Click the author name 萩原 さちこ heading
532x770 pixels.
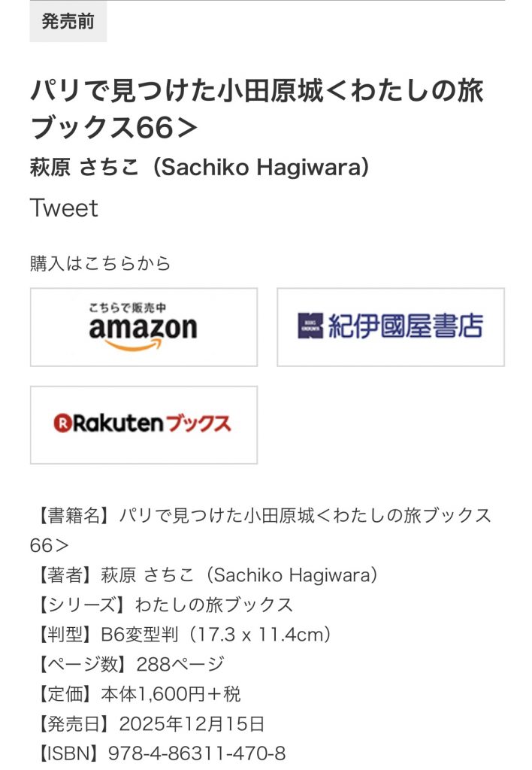pos(199,166)
